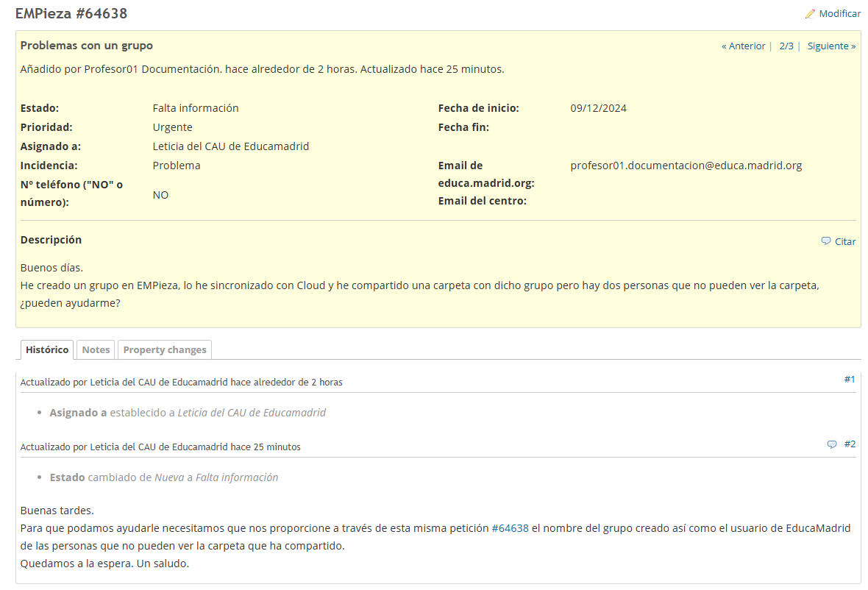
Task: Click the assignee value in Asignado a field
Action: pos(230,146)
